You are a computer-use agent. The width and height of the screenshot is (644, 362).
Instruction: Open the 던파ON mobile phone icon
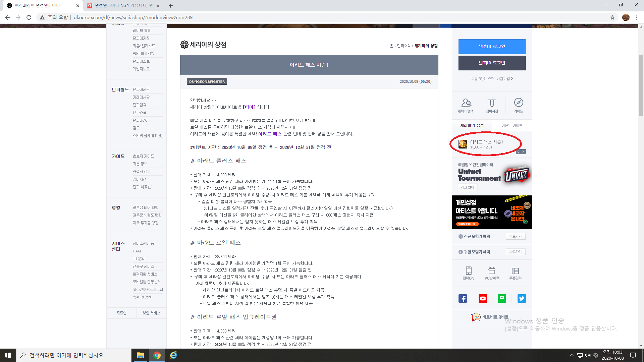[469, 273]
